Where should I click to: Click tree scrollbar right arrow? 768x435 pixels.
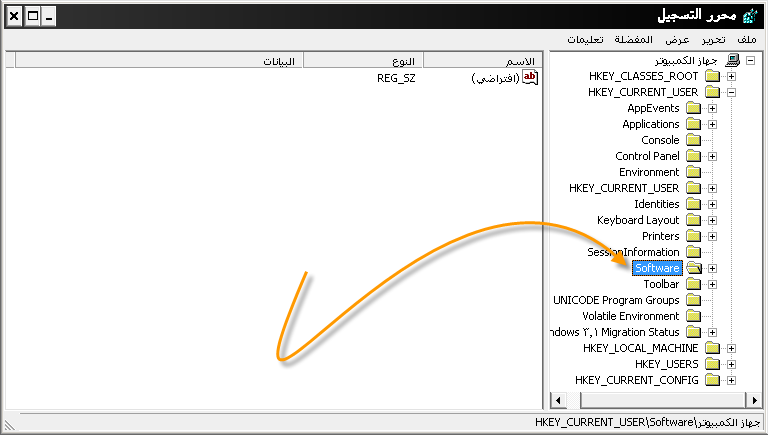755,400
